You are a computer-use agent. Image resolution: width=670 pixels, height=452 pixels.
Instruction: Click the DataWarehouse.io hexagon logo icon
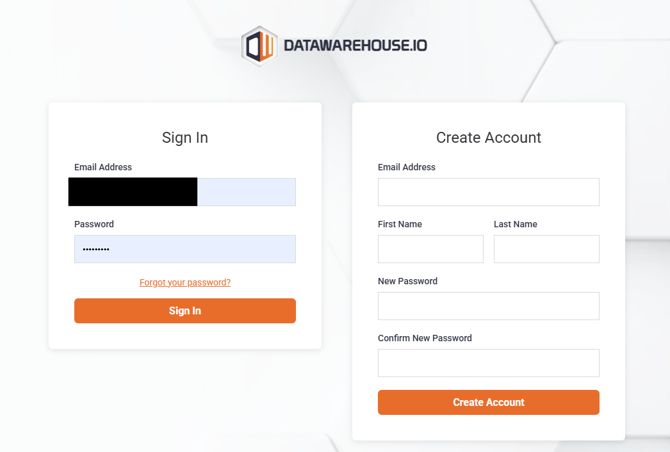[260, 45]
